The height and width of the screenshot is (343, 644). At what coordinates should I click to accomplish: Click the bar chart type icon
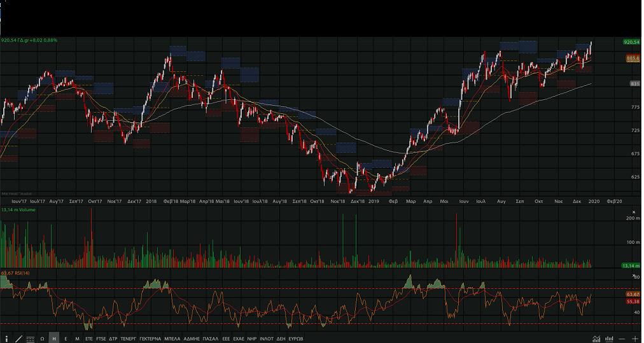609,339
